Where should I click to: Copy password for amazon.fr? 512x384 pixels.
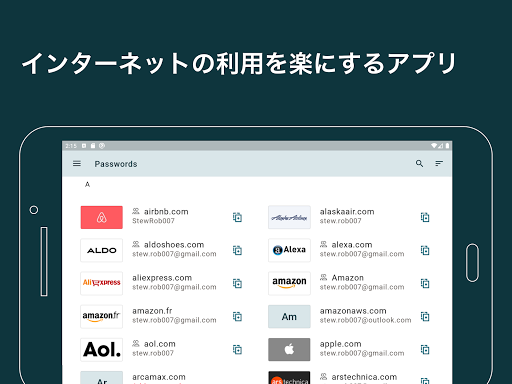[x=237, y=316]
